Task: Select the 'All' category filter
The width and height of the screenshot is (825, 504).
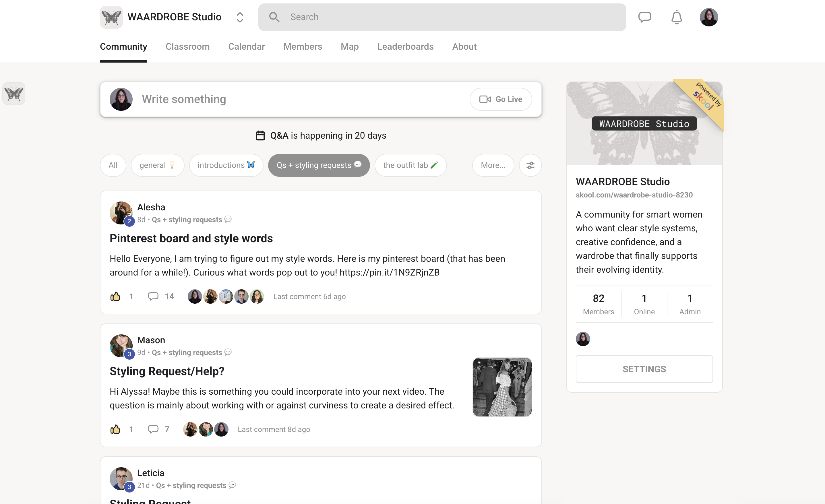Action: point(113,165)
